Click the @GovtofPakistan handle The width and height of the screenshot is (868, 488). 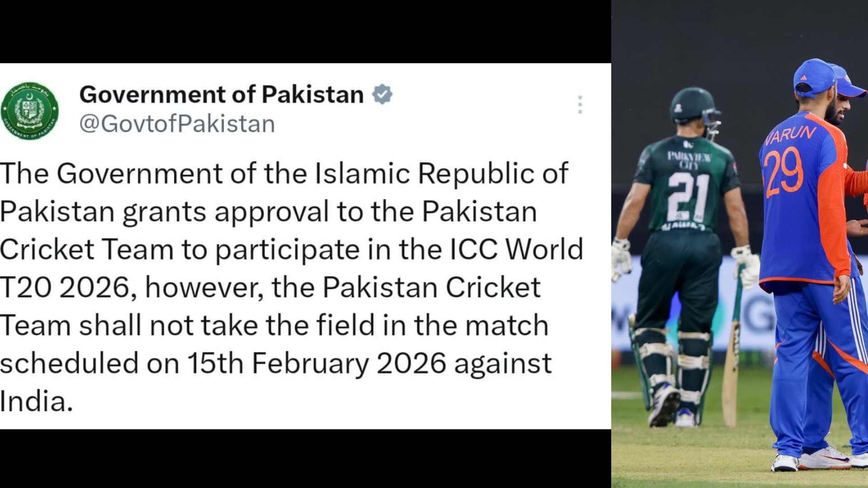(x=177, y=124)
